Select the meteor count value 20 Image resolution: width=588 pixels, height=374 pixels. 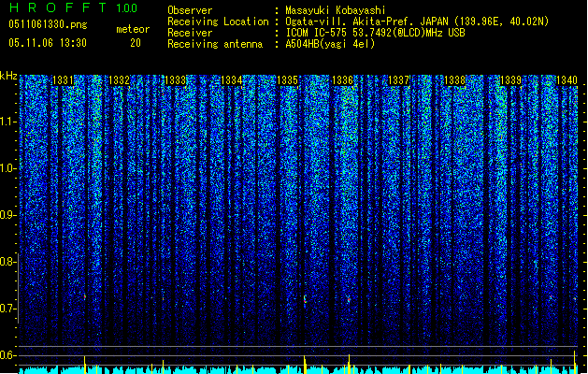point(136,43)
